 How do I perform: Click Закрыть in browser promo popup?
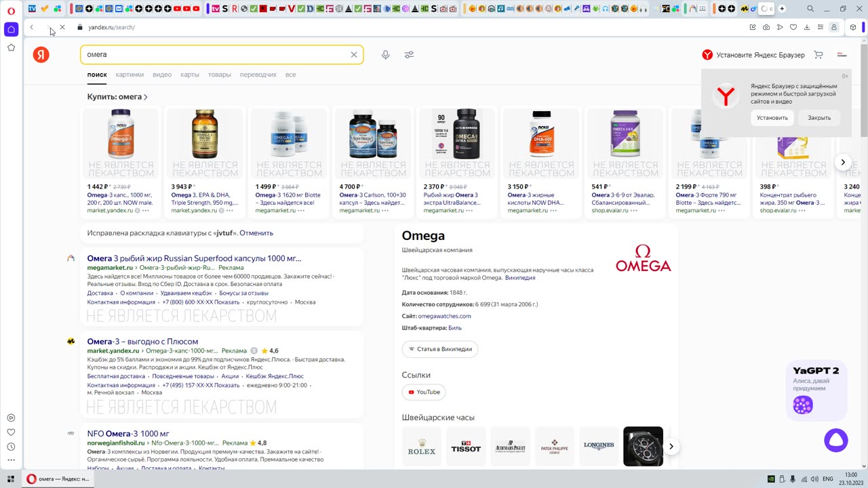(819, 118)
